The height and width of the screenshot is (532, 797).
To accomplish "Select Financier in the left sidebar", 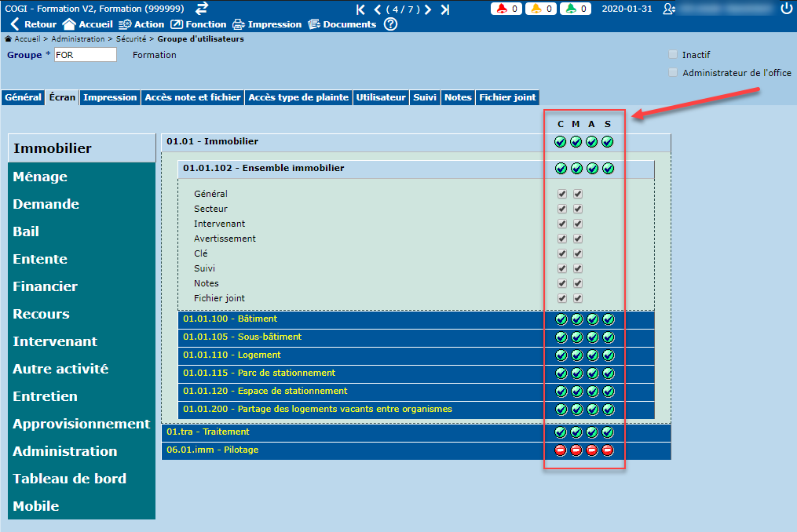I will (x=45, y=286).
